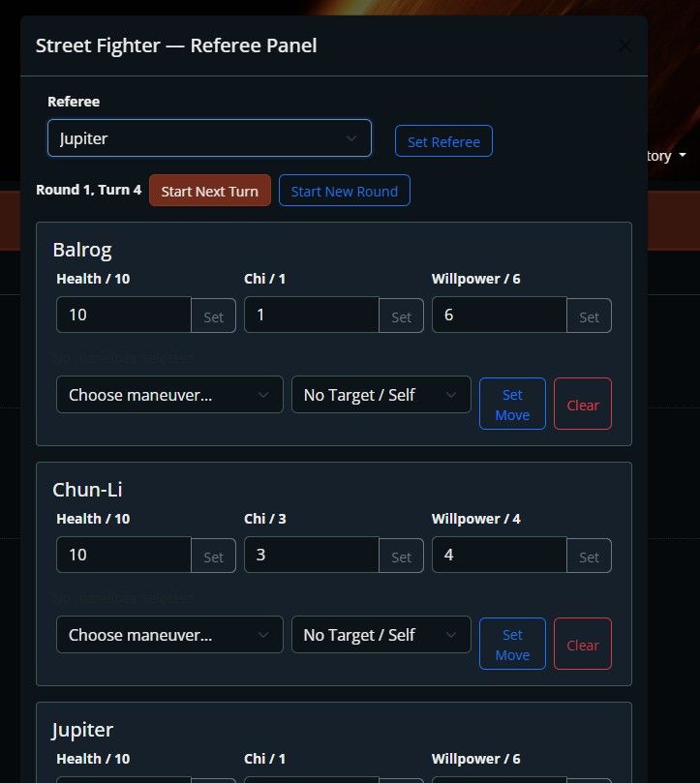Set Balrog's Chi value

click(x=401, y=316)
